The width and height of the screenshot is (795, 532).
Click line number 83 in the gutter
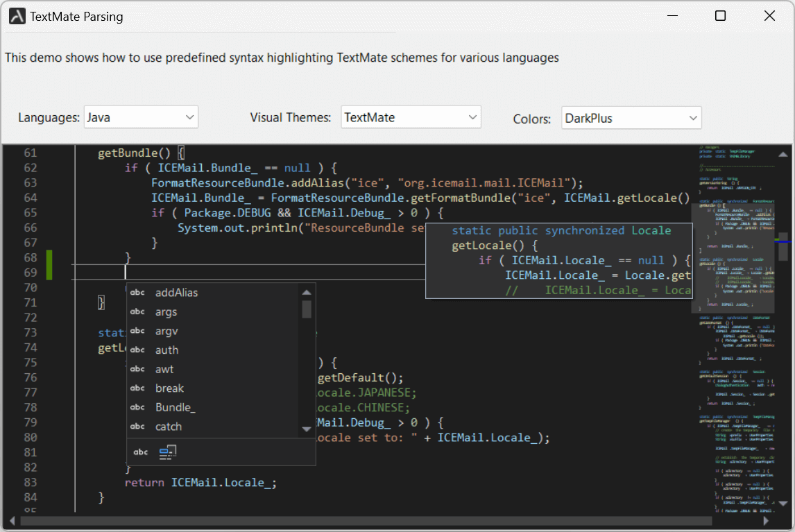click(x=31, y=482)
